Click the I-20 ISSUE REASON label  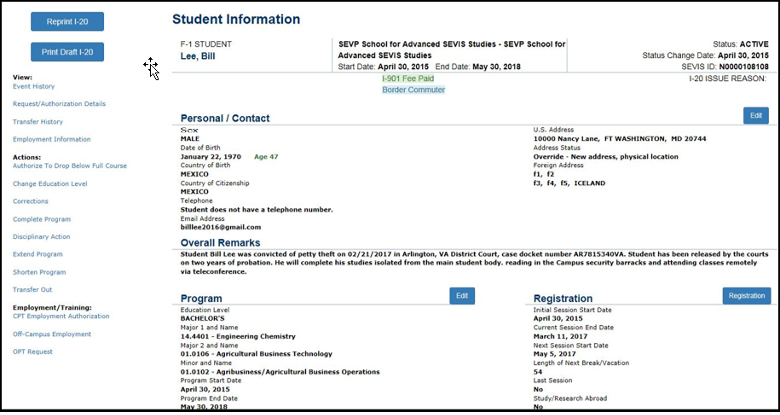click(x=728, y=78)
